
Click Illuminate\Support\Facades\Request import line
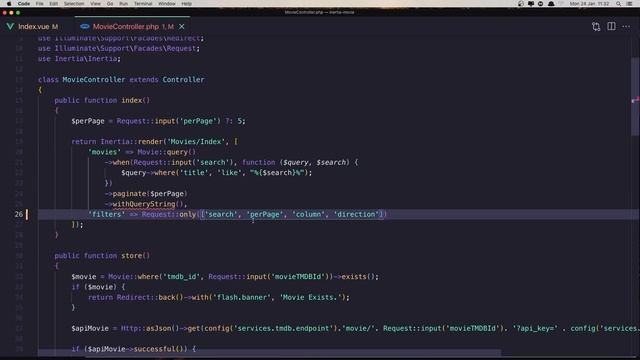(x=119, y=49)
